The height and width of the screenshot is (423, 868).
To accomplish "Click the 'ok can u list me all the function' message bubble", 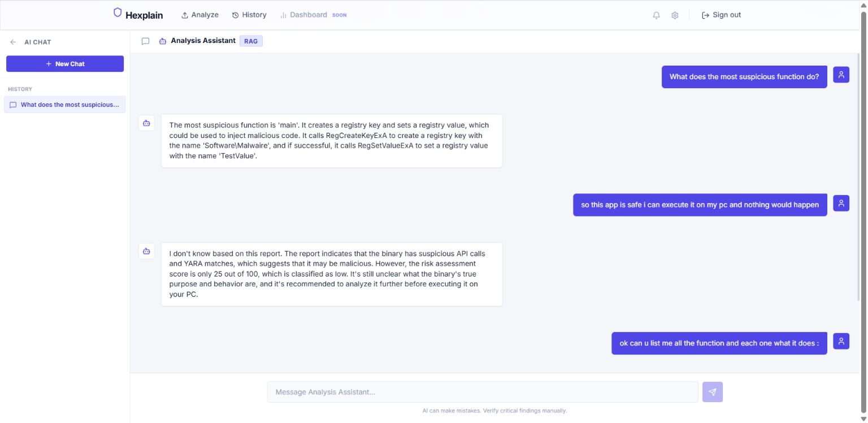I will tap(719, 343).
